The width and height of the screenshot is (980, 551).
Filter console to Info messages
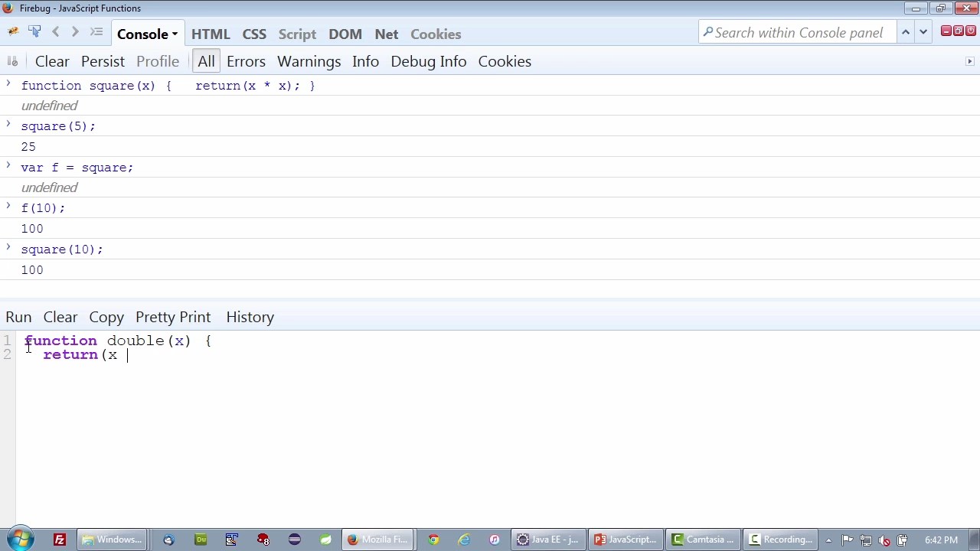coord(365,61)
